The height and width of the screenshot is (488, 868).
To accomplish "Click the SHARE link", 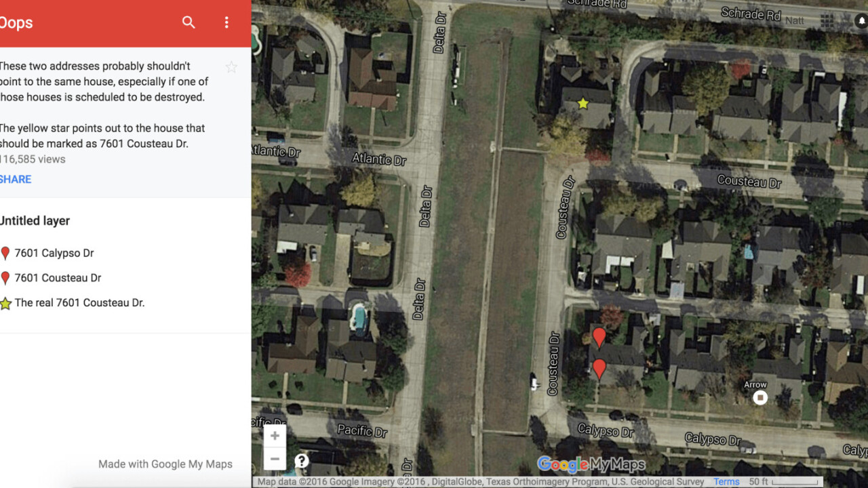I will pos(16,180).
